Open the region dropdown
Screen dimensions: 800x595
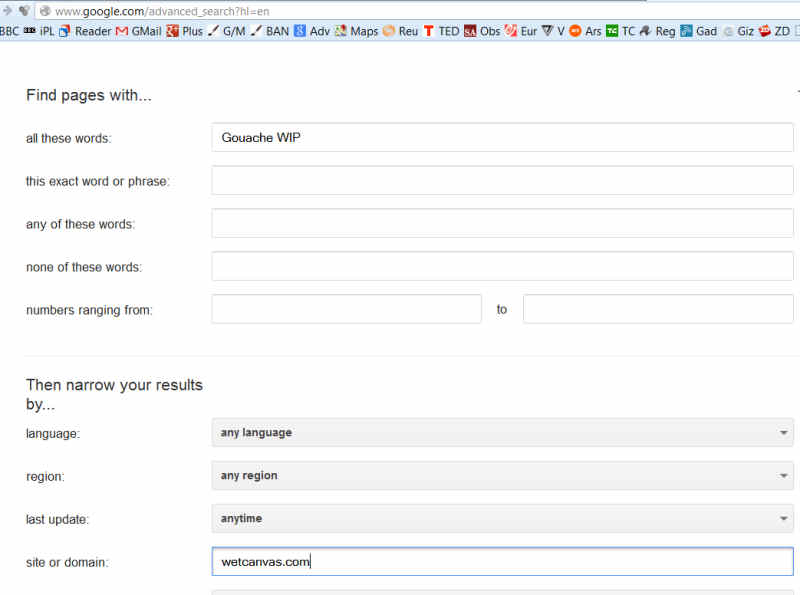pos(503,476)
